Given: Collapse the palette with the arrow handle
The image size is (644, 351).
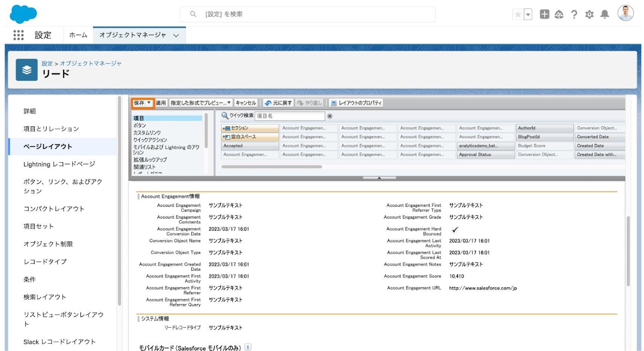Looking at the screenshot, I should pyautogui.click(x=379, y=178).
